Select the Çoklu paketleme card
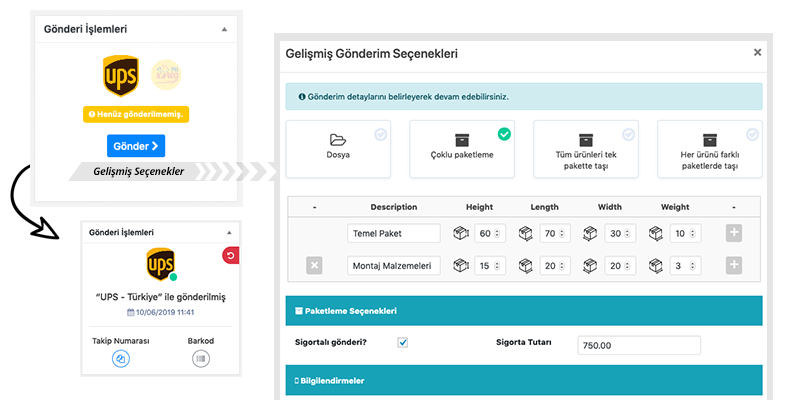 (462, 149)
